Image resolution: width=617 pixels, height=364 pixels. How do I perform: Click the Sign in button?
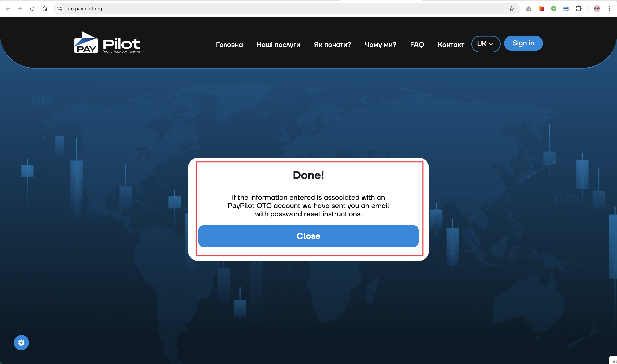click(x=523, y=43)
